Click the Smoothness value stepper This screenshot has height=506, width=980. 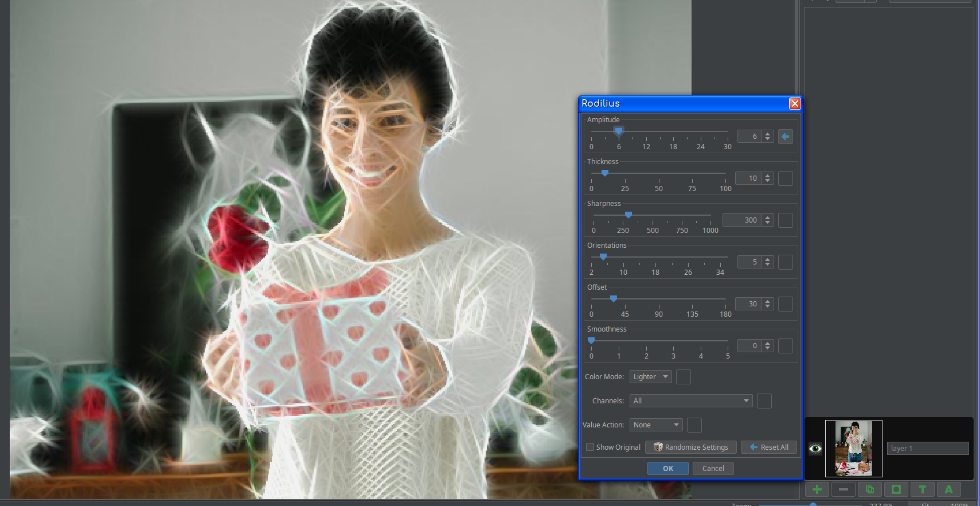[768, 346]
